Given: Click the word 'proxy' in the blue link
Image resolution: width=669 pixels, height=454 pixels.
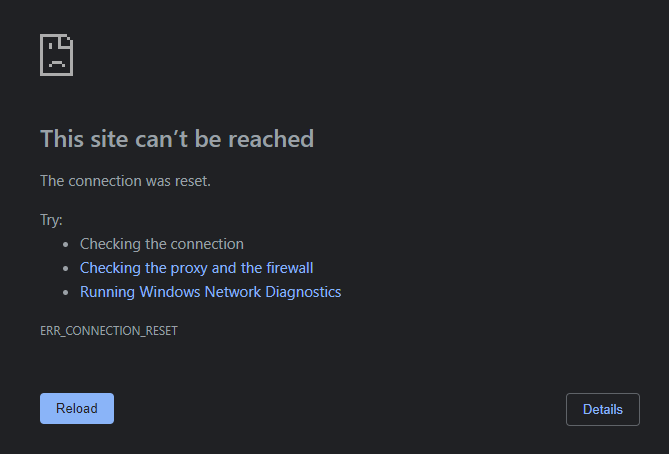Looking at the screenshot, I should [189, 268].
